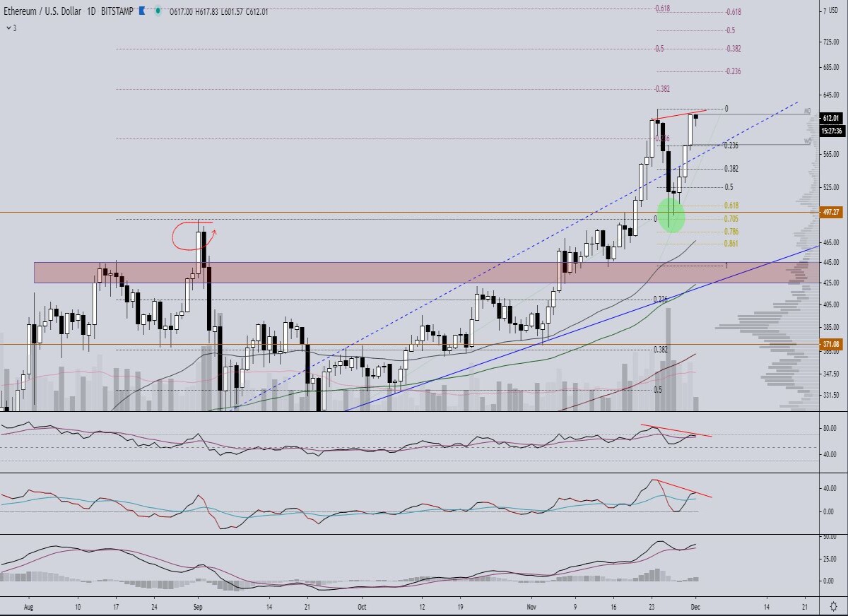Click the current price tag 612.01
848x616 pixels.
coord(830,118)
